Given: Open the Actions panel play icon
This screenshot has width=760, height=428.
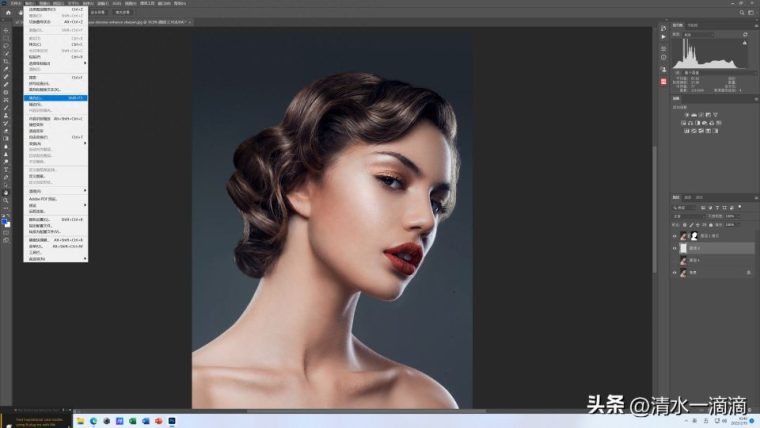Looking at the screenshot, I should pyautogui.click(x=663, y=37).
